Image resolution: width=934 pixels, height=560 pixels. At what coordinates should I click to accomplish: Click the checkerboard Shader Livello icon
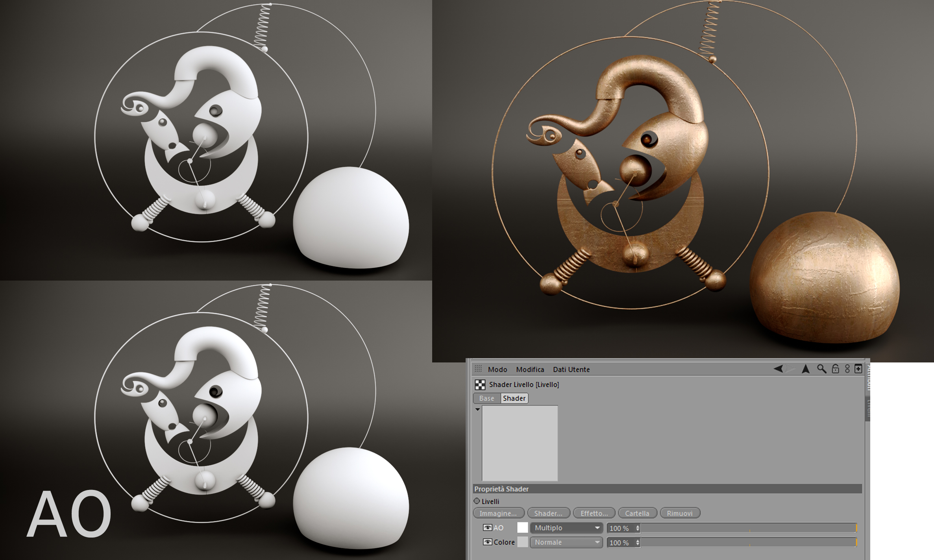tap(480, 384)
